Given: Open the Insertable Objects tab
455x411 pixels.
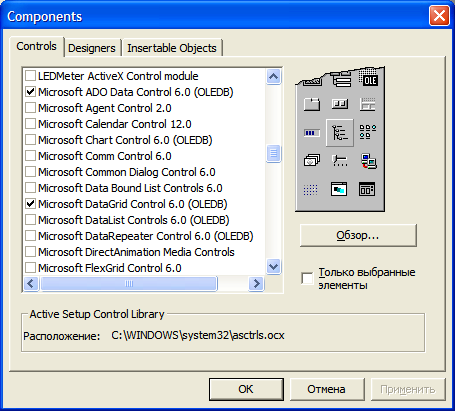Looking at the screenshot, I should (172, 48).
